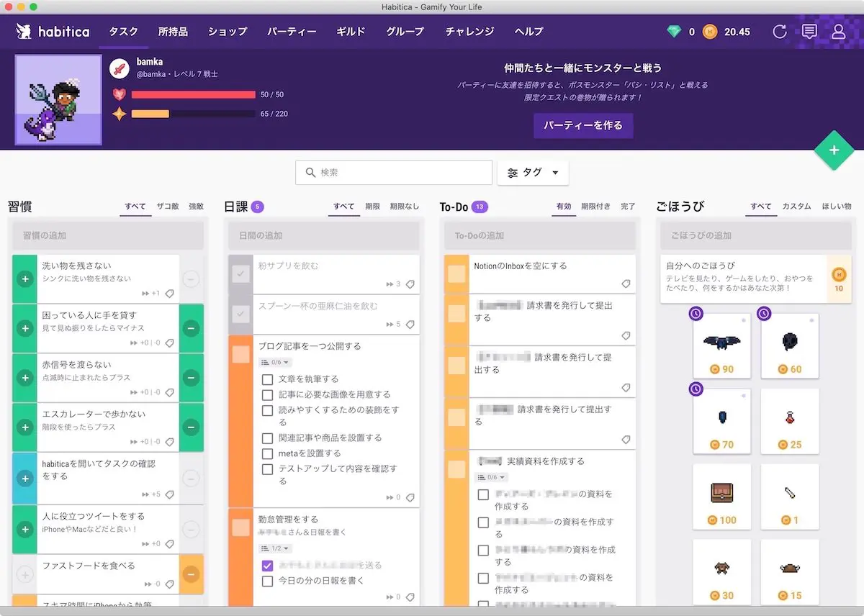Collapse the ブログ記事 0/6 checklist

275,362
